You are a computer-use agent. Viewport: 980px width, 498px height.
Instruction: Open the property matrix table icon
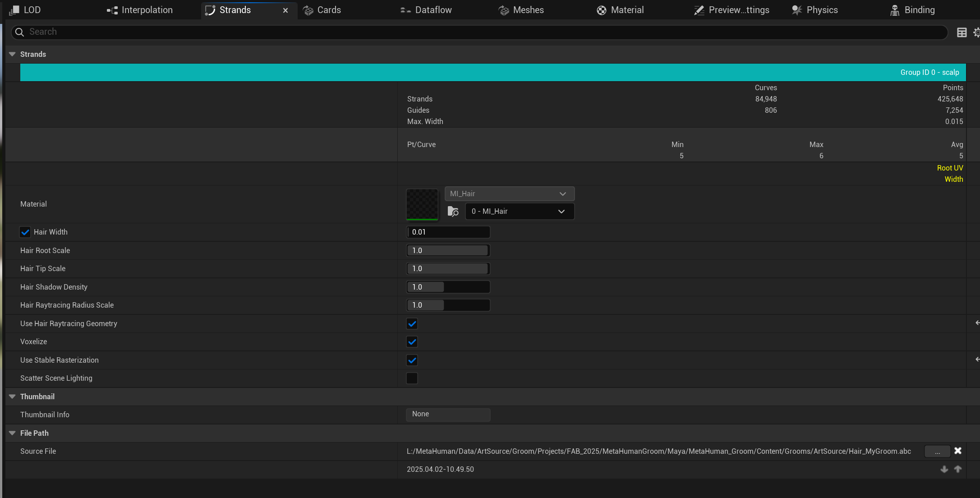click(x=962, y=32)
